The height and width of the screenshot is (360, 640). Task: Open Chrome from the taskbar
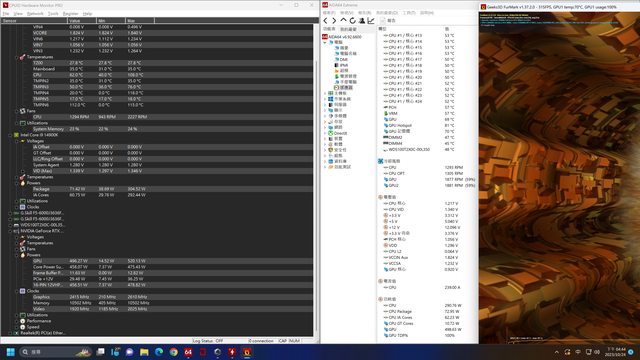coord(173,352)
